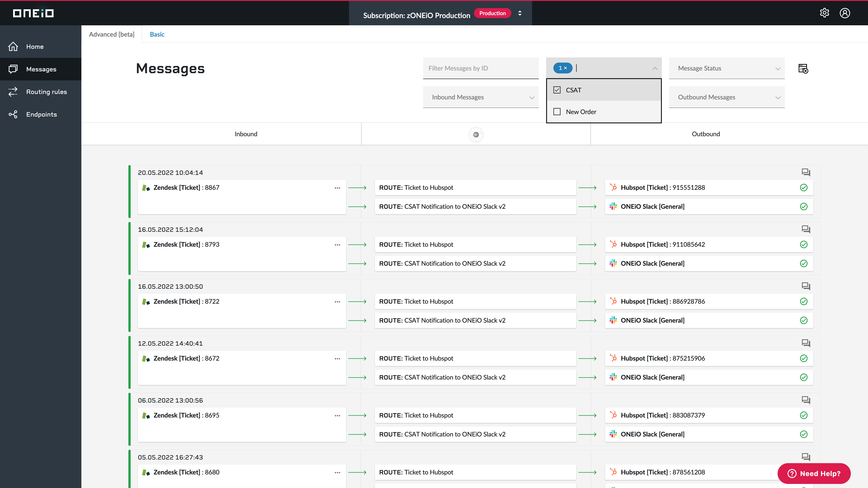
Task: Open conversation icon for 06.05.2022 13:00:56 message
Action: click(x=806, y=400)
